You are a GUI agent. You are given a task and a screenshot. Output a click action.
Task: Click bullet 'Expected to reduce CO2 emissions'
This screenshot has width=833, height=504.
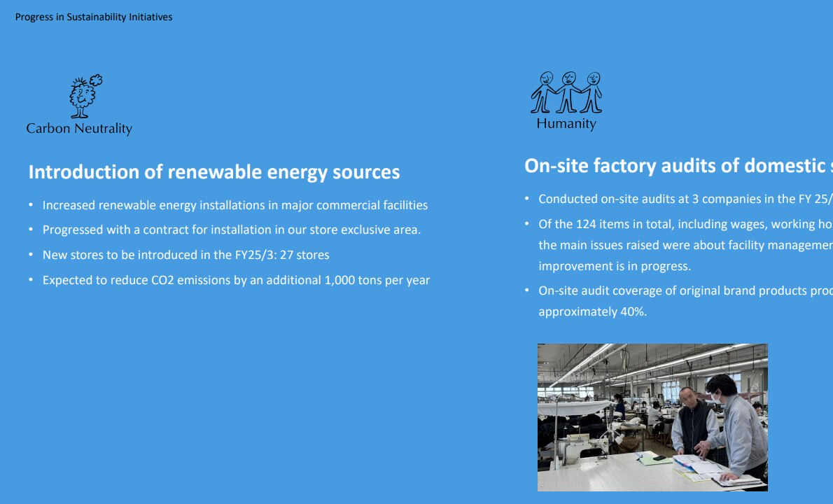click(237, 280)
